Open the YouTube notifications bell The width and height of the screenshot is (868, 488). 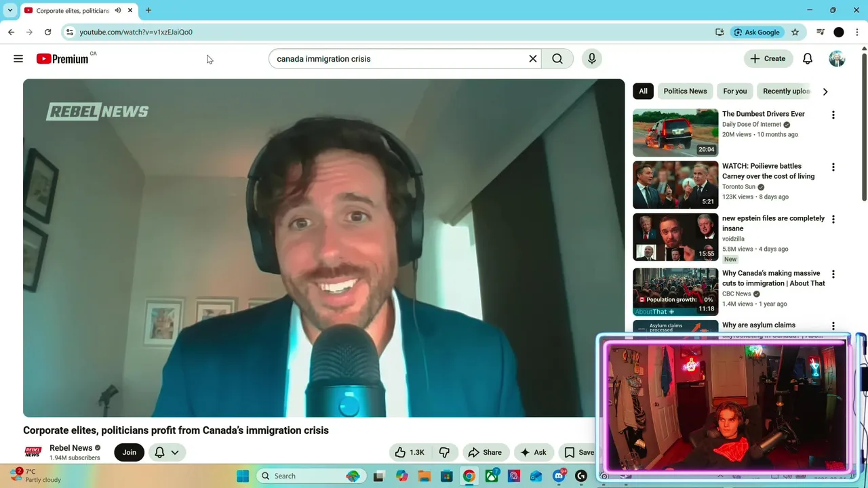click(x=808, y=58)
